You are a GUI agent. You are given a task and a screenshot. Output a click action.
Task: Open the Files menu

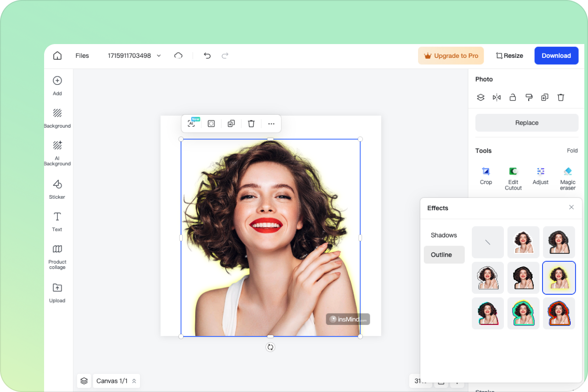82,56
